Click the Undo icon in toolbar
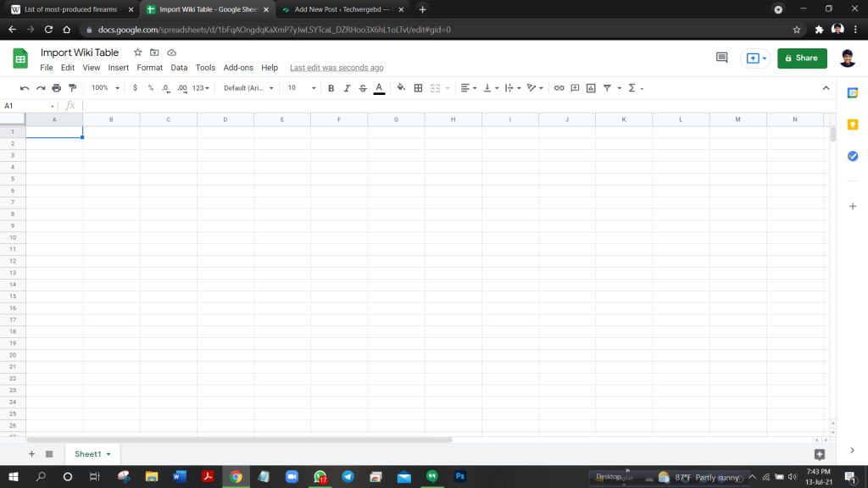This screenshot has height=488, width=868. [25, 88]
